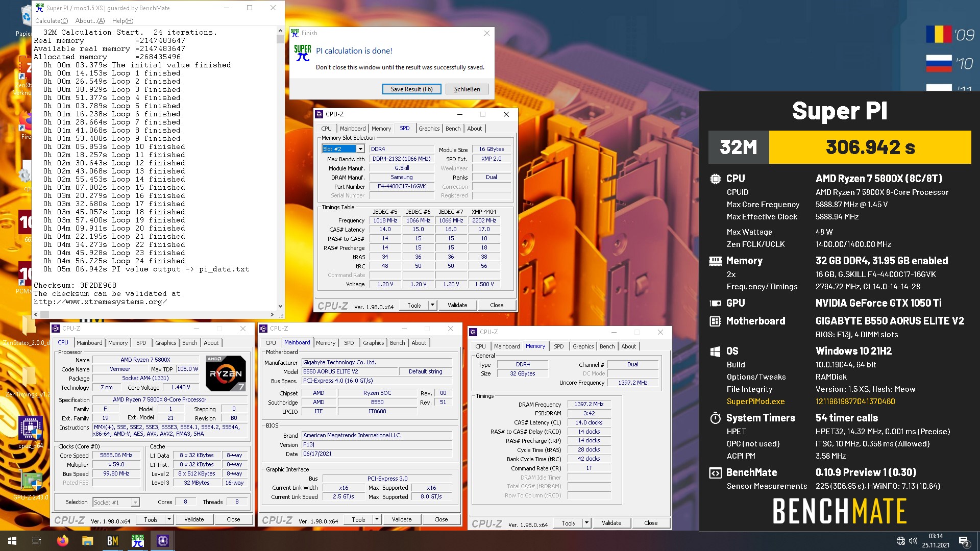Image resolution: width=980 pixels, height=551 pixels.
Task: Switch to Graphics tab in SPD window
Action: 429,129
